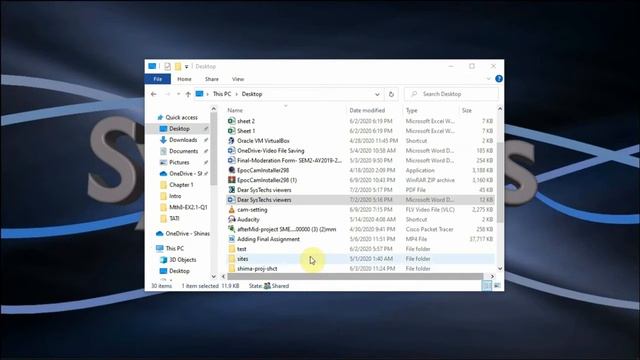Expand the address bar history dropdown
The width and height of the screenshot is (640, 360).
377,94
